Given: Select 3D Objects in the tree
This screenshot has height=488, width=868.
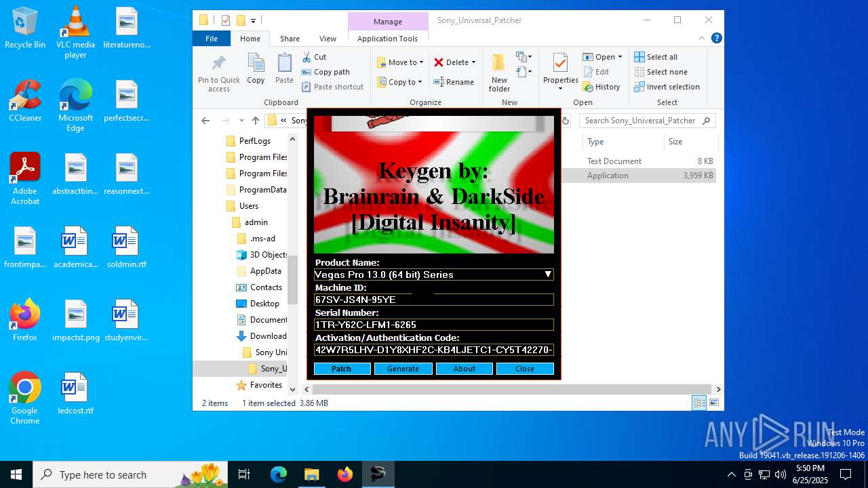Looking at the screenshot, I should point(262,255).
